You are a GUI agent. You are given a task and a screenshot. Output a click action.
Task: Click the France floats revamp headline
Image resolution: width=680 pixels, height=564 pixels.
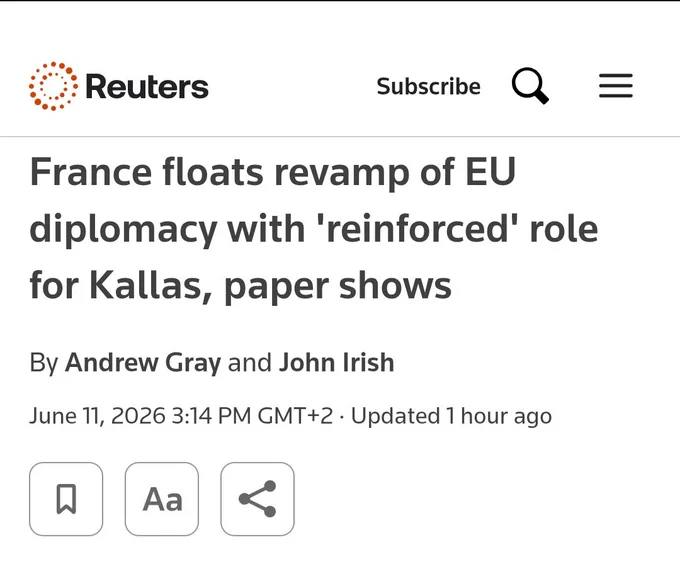point(314,228)
